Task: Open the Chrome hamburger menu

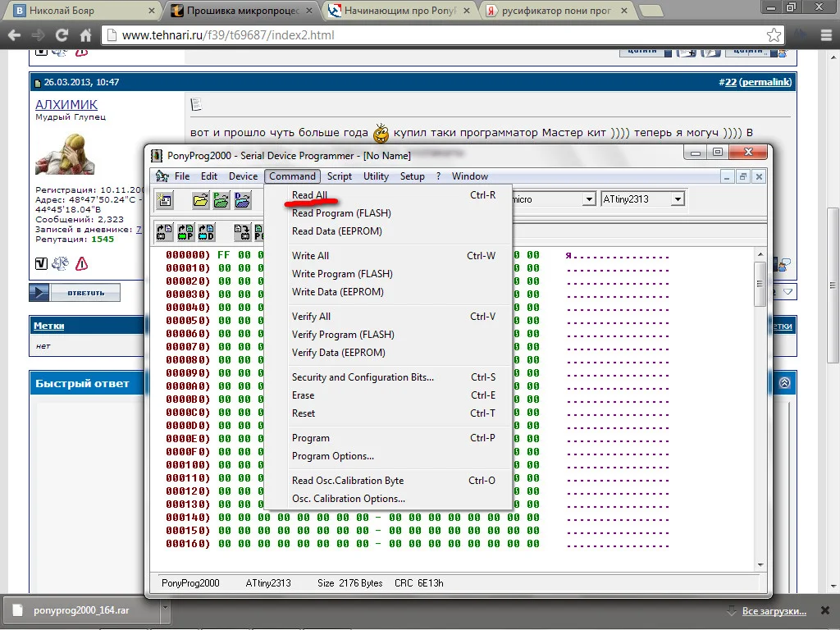Action: (826, 35)
